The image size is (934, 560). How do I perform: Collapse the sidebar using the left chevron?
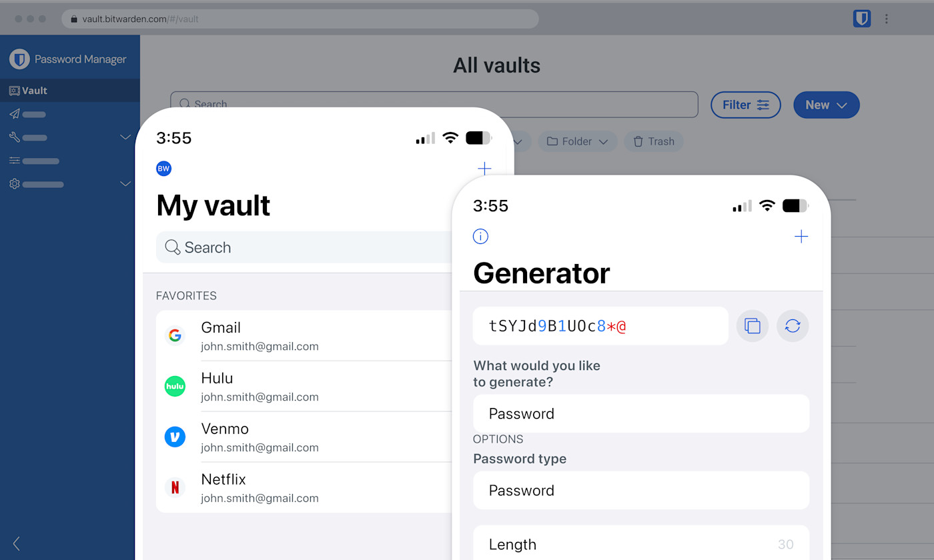point(17,543)
